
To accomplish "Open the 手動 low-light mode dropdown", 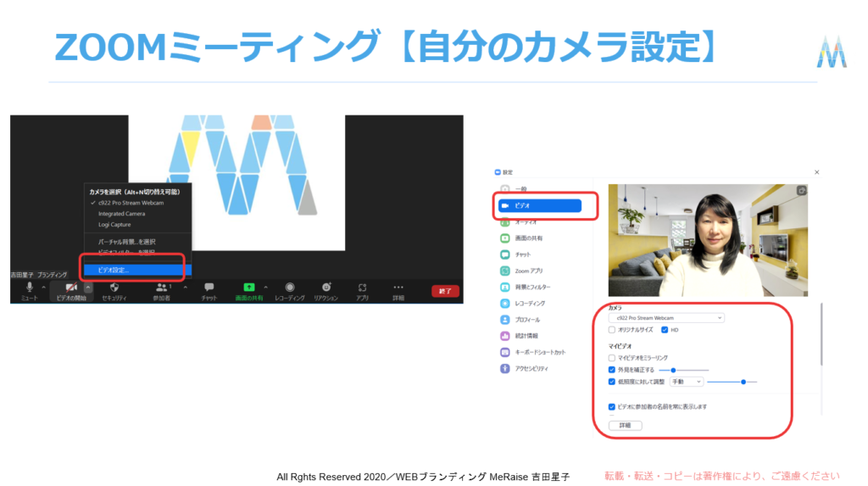I will (687, 382).
